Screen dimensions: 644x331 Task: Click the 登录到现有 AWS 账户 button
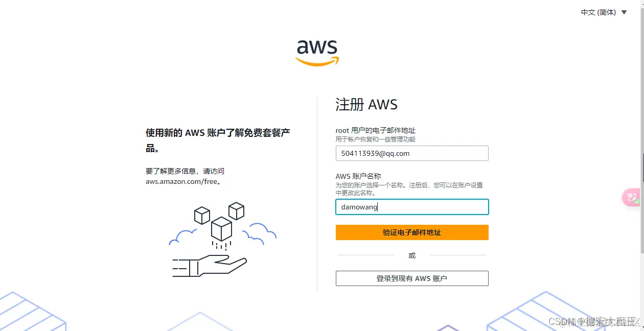coord(412,278)
